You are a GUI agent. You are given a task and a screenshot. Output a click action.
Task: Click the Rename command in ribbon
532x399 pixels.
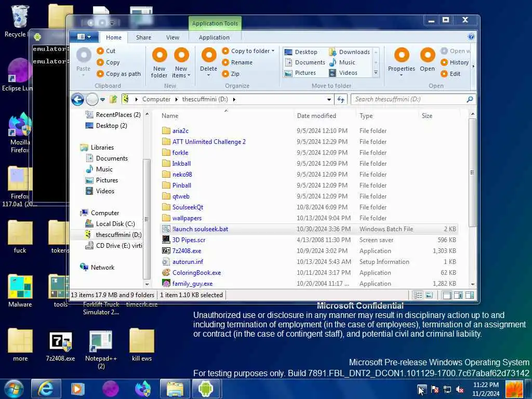pos(237,62)
